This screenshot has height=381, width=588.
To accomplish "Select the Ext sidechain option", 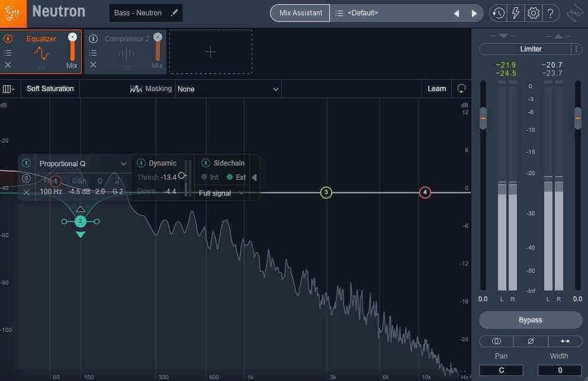I will click(236, 177).
